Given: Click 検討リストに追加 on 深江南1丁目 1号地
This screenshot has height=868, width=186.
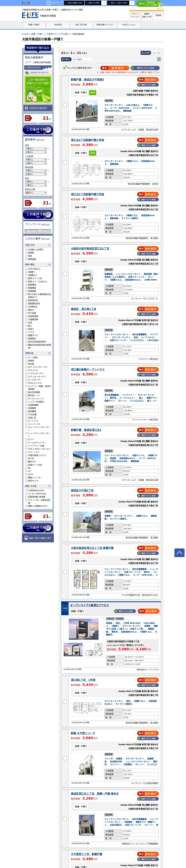Looking at the screenshot, I should point(148,685).
